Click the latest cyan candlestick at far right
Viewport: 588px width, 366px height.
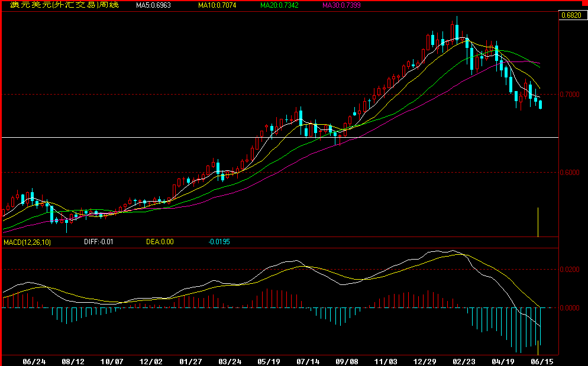[540, 104]
